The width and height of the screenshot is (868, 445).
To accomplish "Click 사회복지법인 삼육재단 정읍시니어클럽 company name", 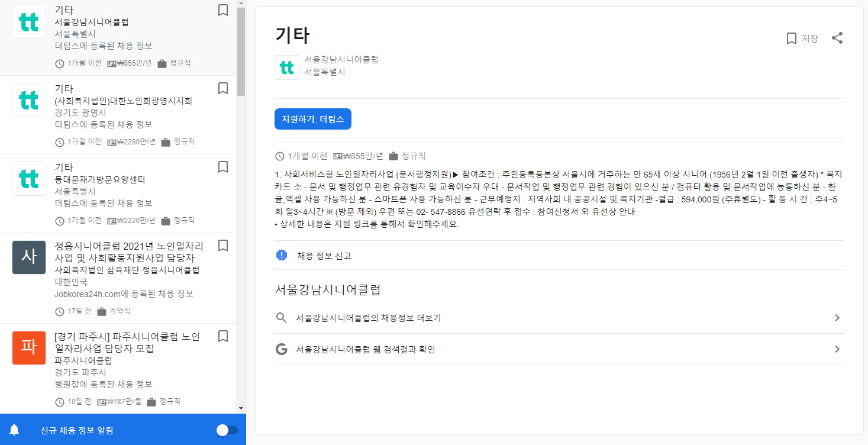I will (x=127, y=270).
